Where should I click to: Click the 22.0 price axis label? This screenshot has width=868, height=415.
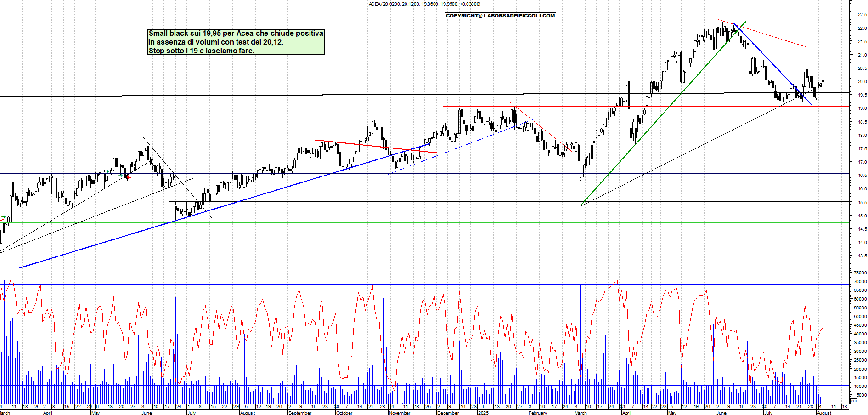[x=862, y=28]
